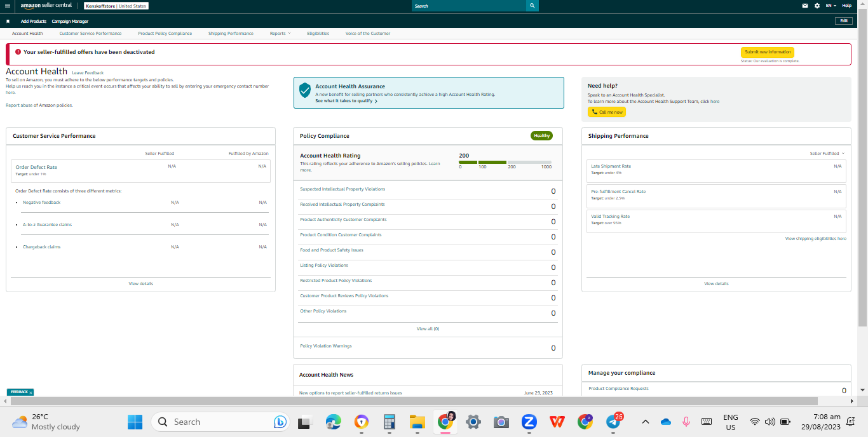Show hidden system tray icons chevron
The height and width of the screenshot is (437, 868).
click(x=646, y=422)
